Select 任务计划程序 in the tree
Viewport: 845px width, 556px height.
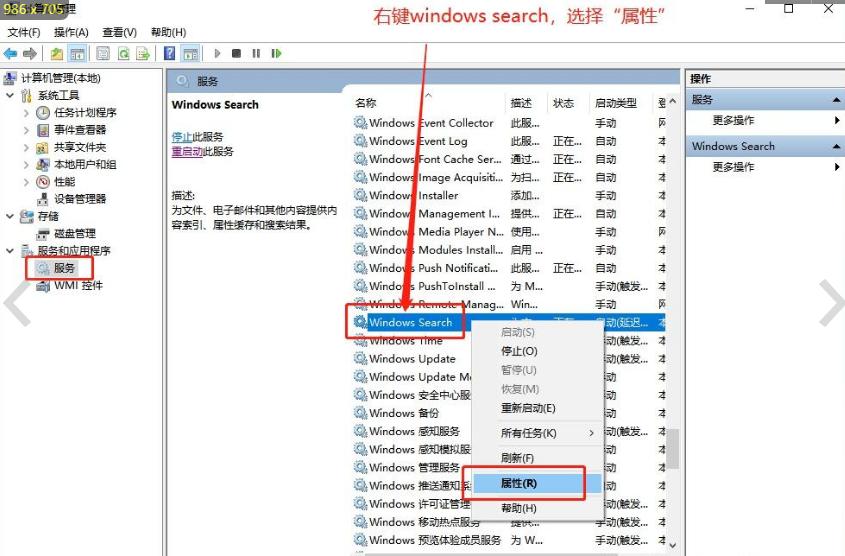point(85,113)
